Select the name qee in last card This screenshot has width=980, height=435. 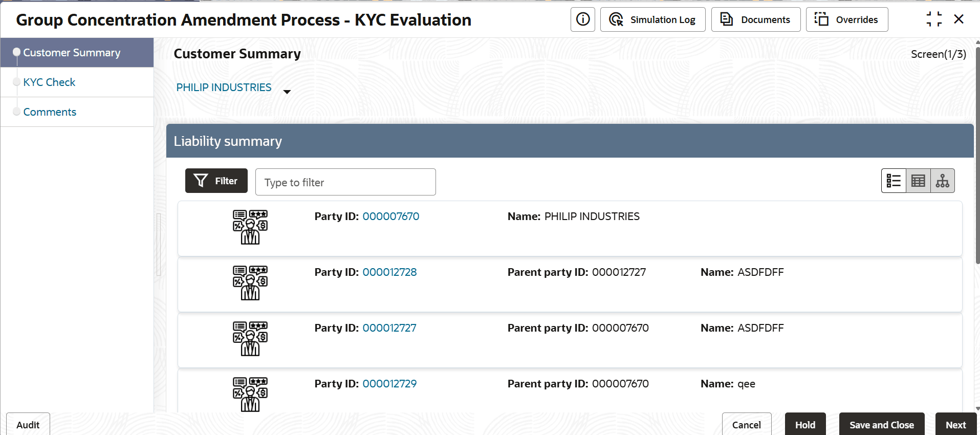coord(746,384)
